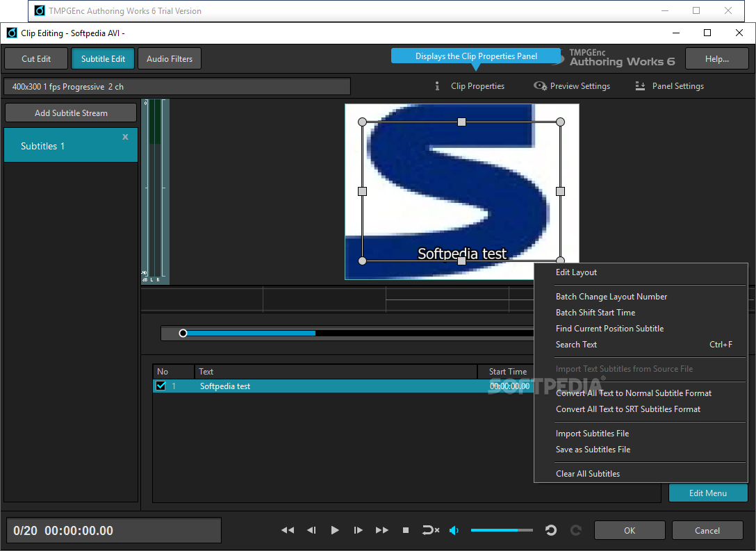
Task: Step back one frame
Action: 311,530
